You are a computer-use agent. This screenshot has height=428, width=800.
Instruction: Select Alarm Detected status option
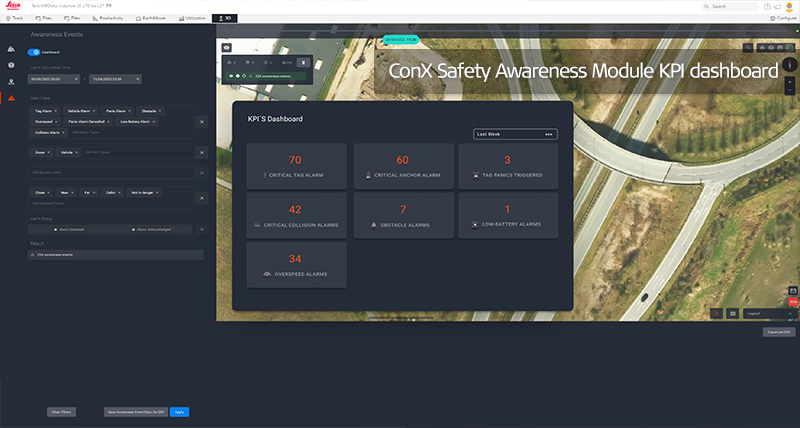click(69, 230)
